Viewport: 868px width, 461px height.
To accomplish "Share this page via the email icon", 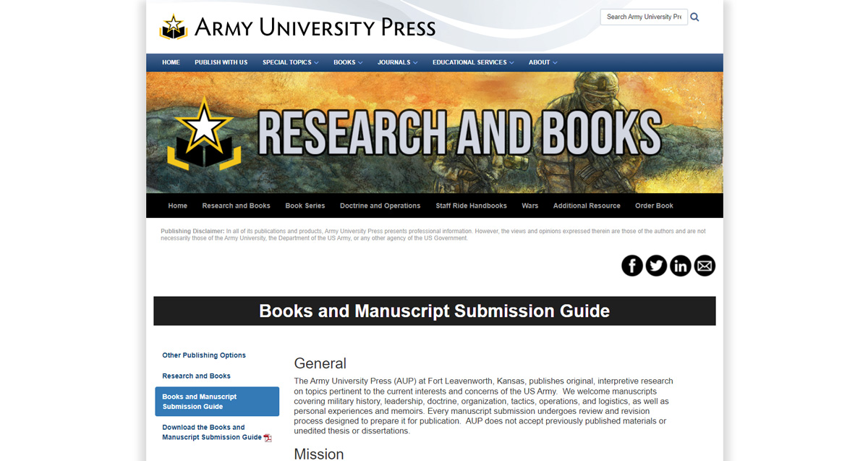I will tap(705, 266).
